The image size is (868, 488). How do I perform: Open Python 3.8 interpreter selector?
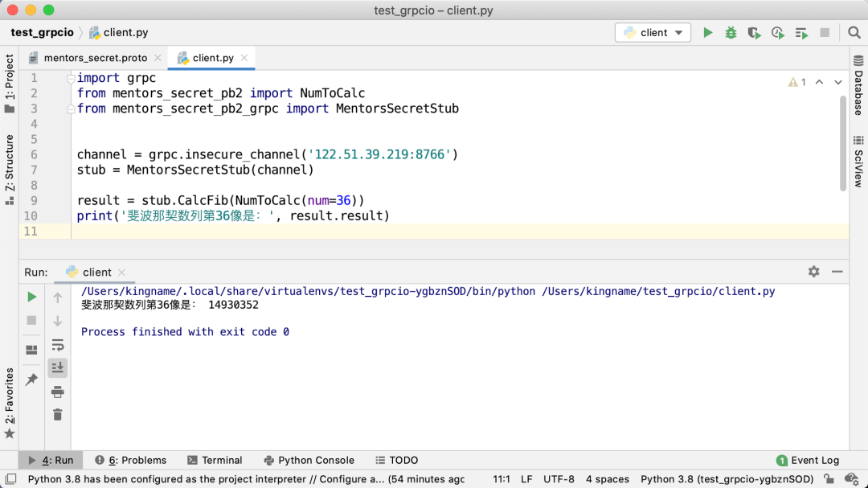[x=727, y=479]
